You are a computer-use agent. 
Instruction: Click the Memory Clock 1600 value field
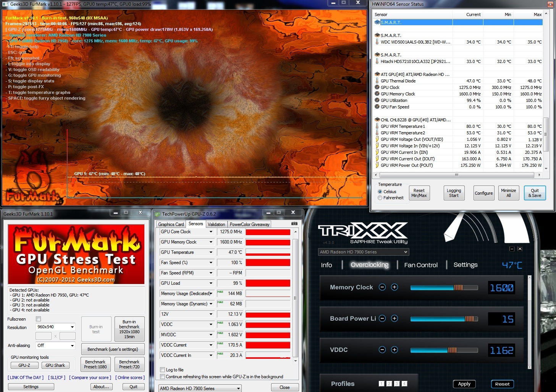[502, 288]
